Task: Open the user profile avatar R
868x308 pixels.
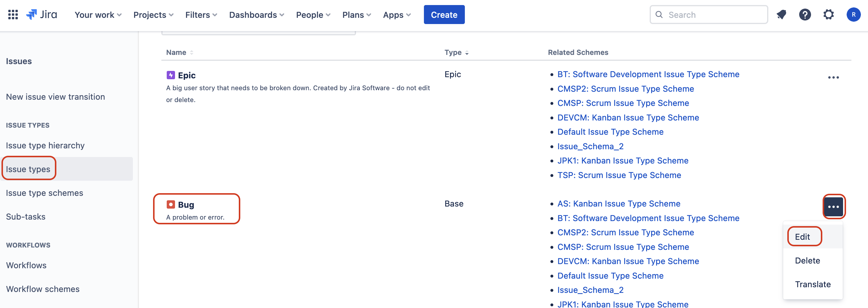Action: 853,15
